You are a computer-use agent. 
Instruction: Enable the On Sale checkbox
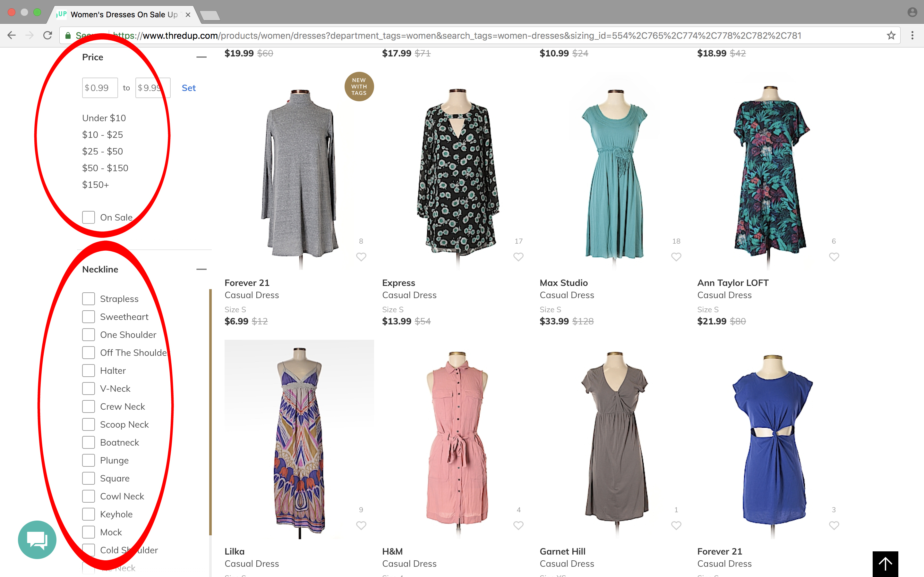pos(89,218)
